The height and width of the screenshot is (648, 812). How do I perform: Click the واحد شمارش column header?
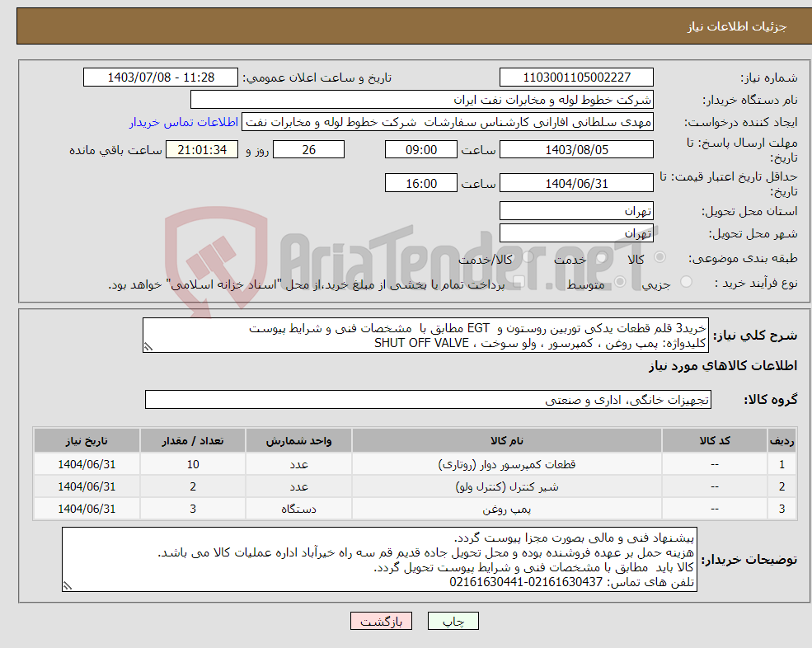coord(298,440)
